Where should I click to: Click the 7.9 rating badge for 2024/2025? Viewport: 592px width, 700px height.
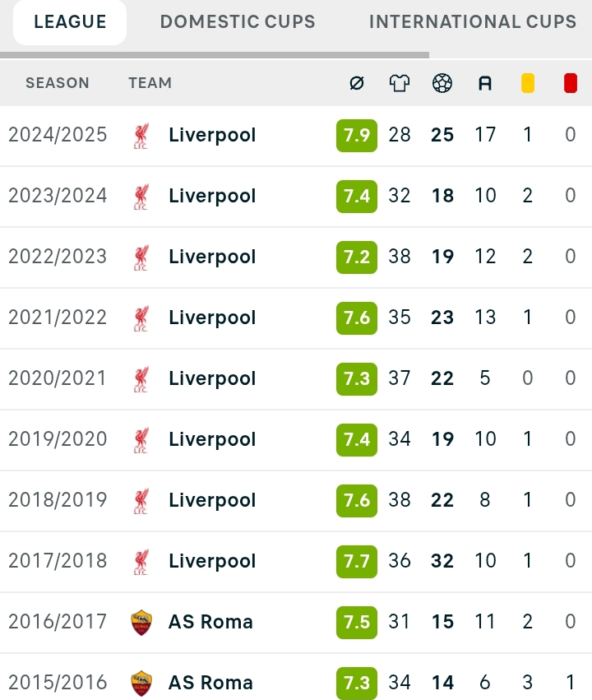pos(357,135)
